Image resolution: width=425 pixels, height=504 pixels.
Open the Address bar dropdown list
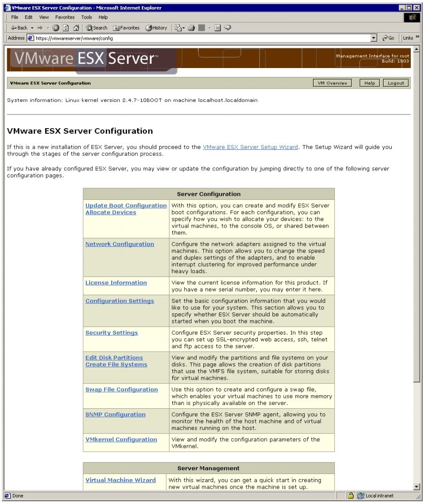pyautogui.click(x=373, y=38)
